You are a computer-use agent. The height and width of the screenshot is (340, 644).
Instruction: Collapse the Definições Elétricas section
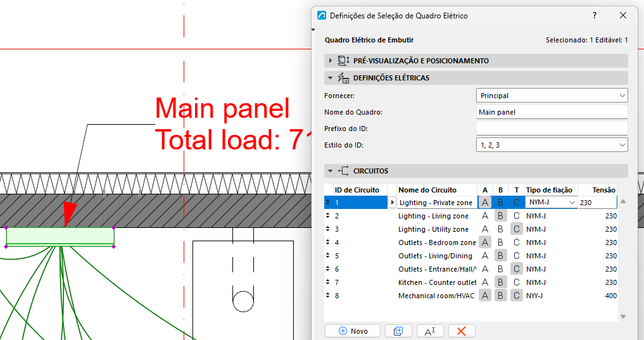(330, 78)
